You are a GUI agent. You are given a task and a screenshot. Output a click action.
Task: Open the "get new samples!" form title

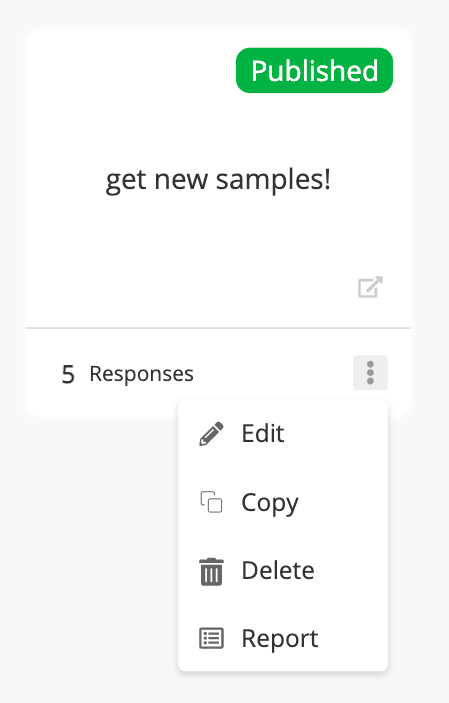pos(218,180)
